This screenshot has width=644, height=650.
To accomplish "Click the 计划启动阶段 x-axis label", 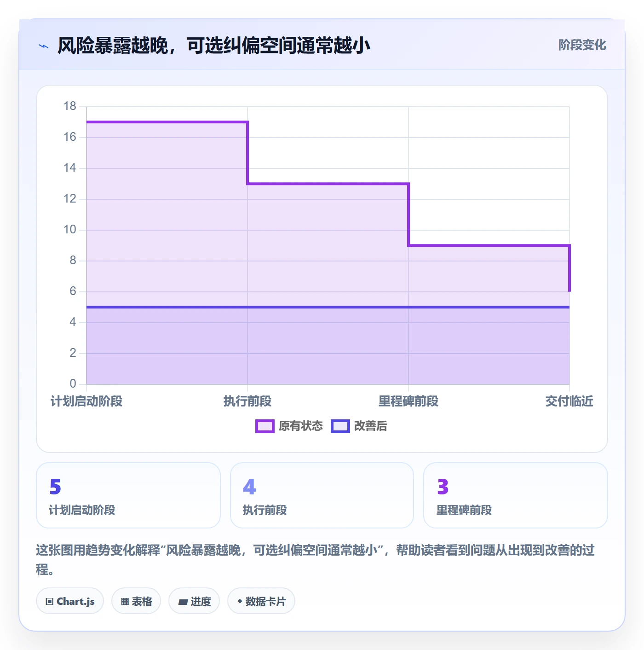I will [x=86, y=401].
